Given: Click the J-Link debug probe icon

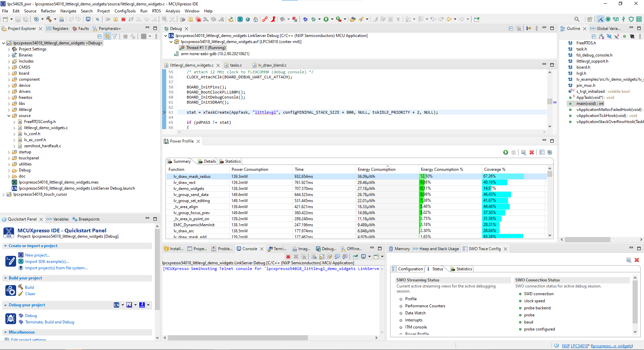Looking at the screenshot, I should (142, 305).
